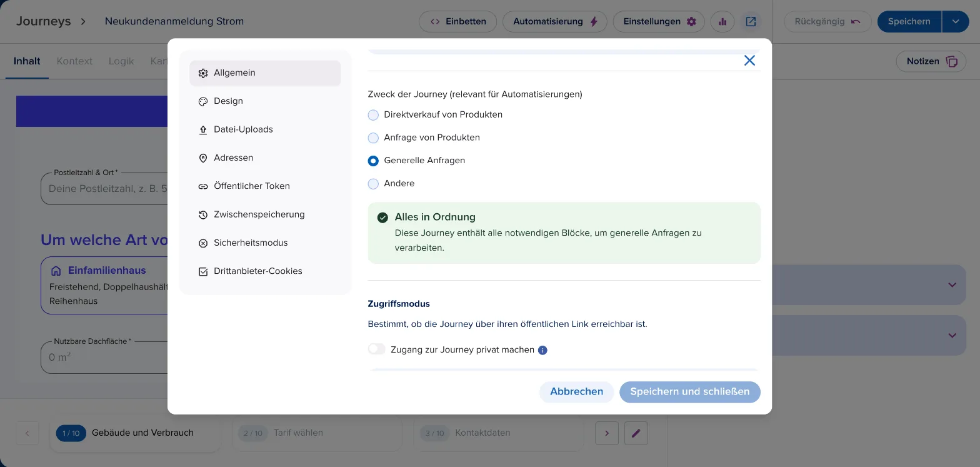This screenshot has width=980, height=467.
Task: Click Speichern und schließen button
Action: coord(689,392)
